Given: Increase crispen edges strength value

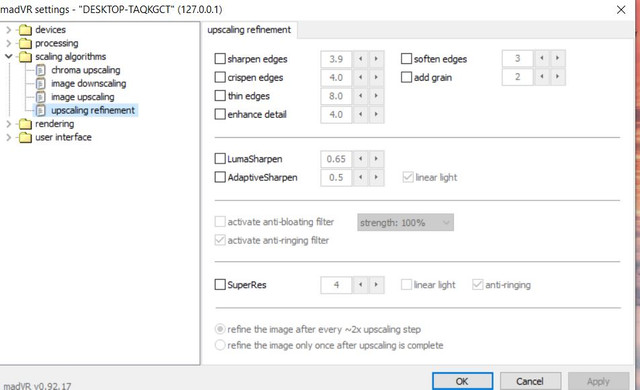Looking at the screenshot, I should click(376, 78).
